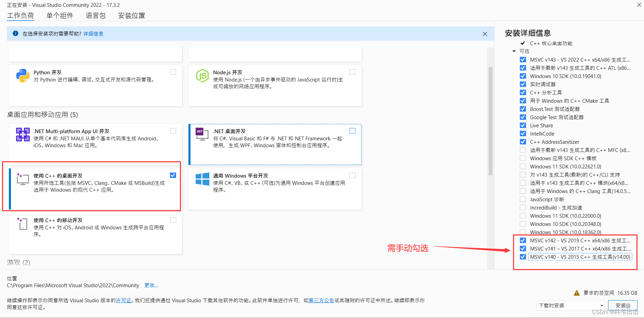Viewport: 644px width, 318px height.
Task: Enable IncrediBuild 生成加速 option
Action: click(x=523, y=207)
